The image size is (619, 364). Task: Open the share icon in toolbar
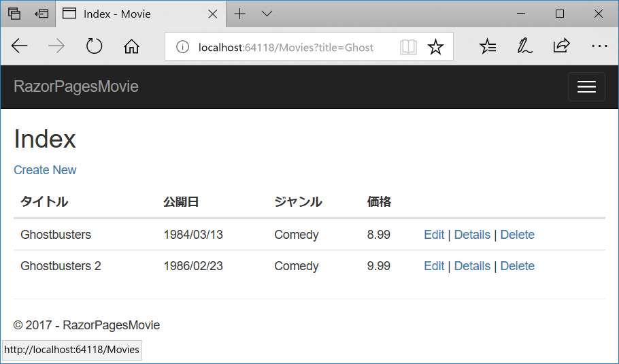pos(561,46)
